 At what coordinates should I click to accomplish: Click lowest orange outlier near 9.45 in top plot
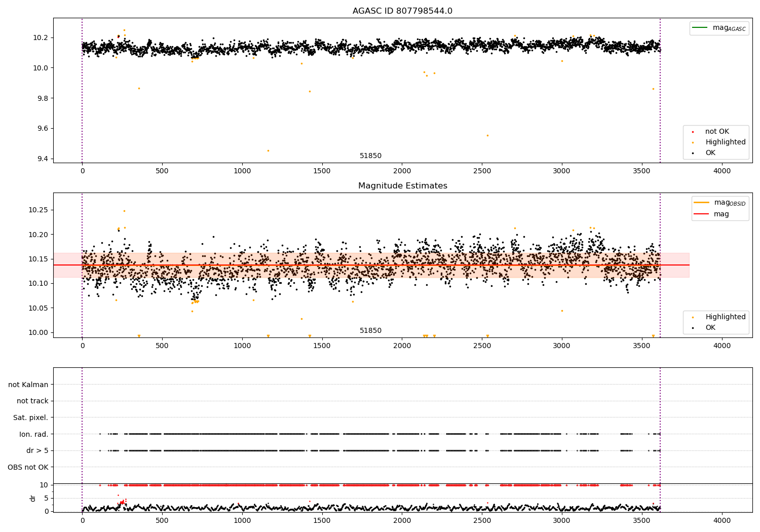[268, 150]
